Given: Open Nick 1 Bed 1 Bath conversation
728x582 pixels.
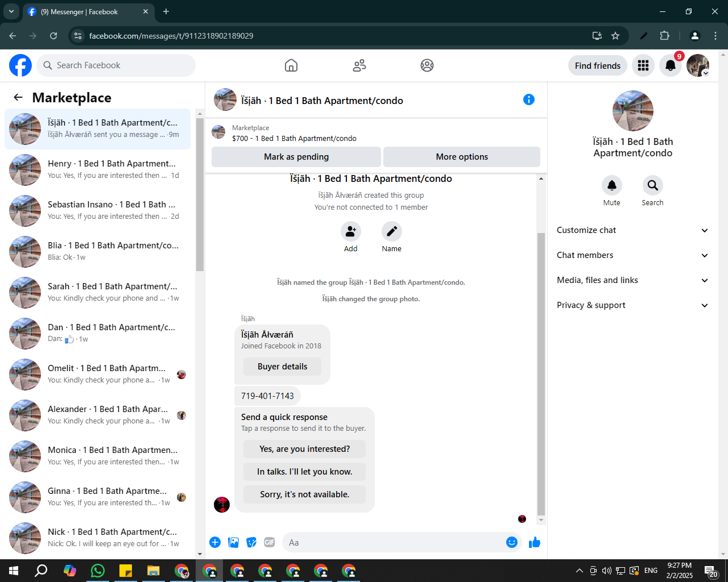Looking at the screenshot, I should 98,538.
